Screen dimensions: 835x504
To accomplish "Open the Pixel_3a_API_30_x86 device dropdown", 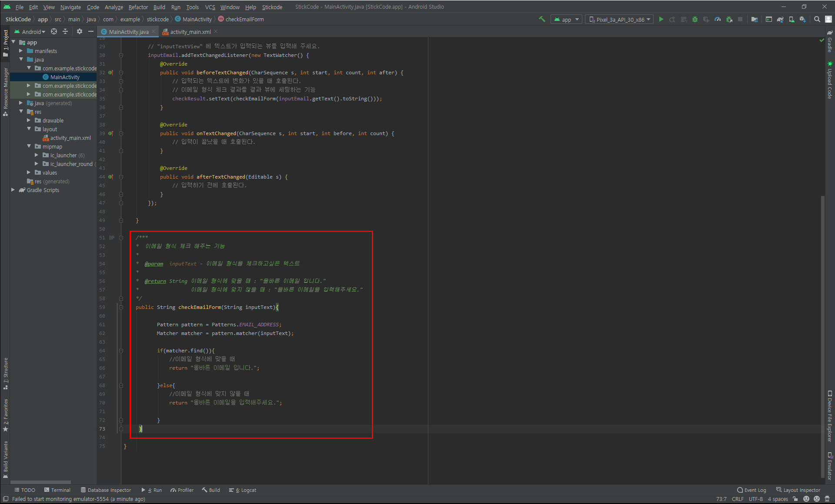I will coord(619,20).
